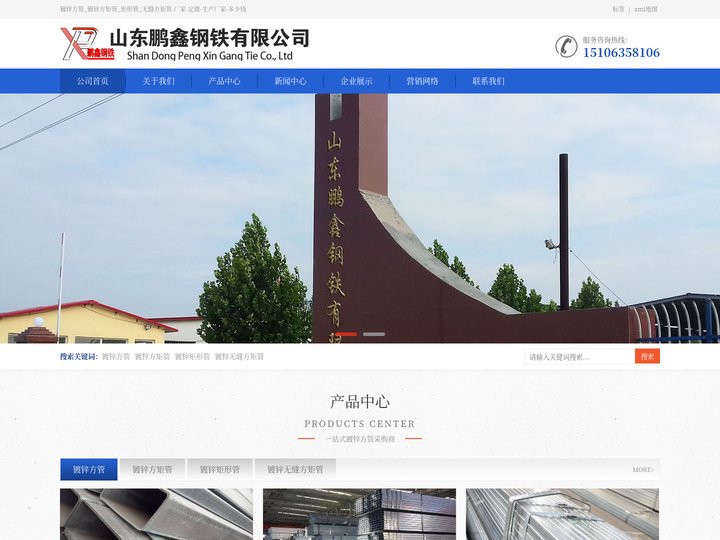720x540 pixels.
Task: Click the MORE> link in products
Action: click(643, 470)
